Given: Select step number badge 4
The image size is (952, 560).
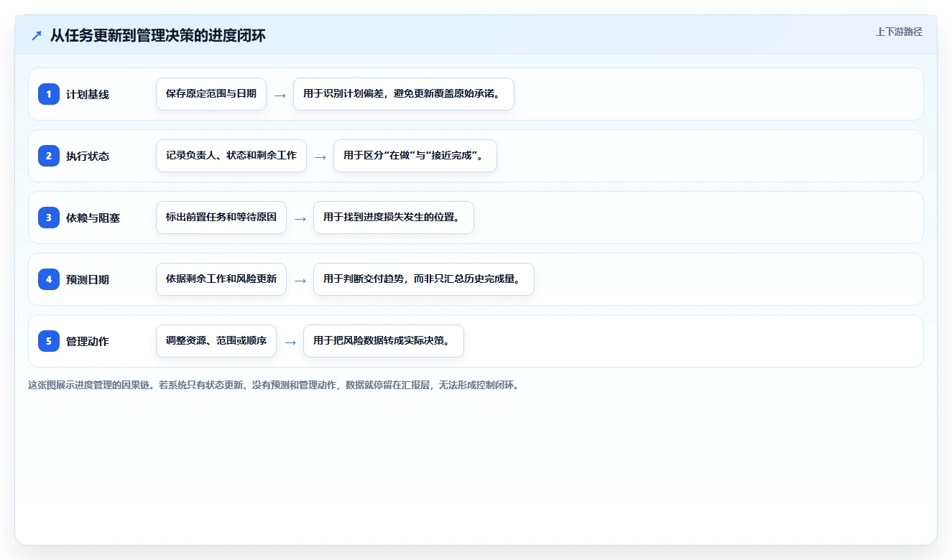Looking at the screenshot, I should tap(49, 279).
